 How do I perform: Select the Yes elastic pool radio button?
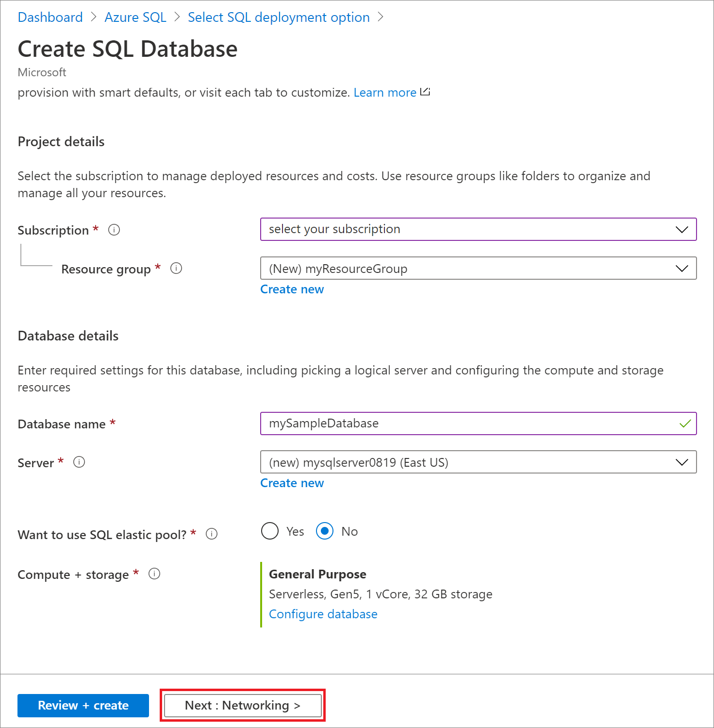270,531
